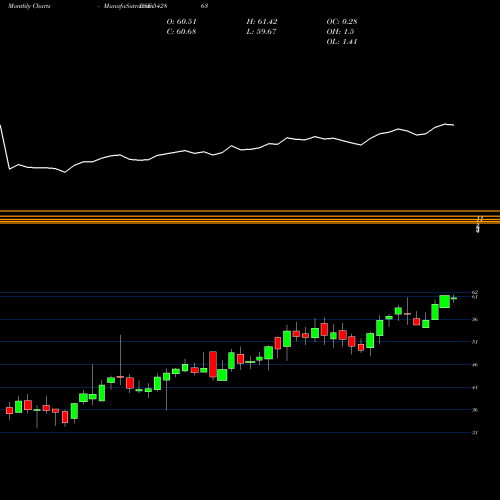
Task: Click the "Monthly Charts" title text
Action: point(29,6)
